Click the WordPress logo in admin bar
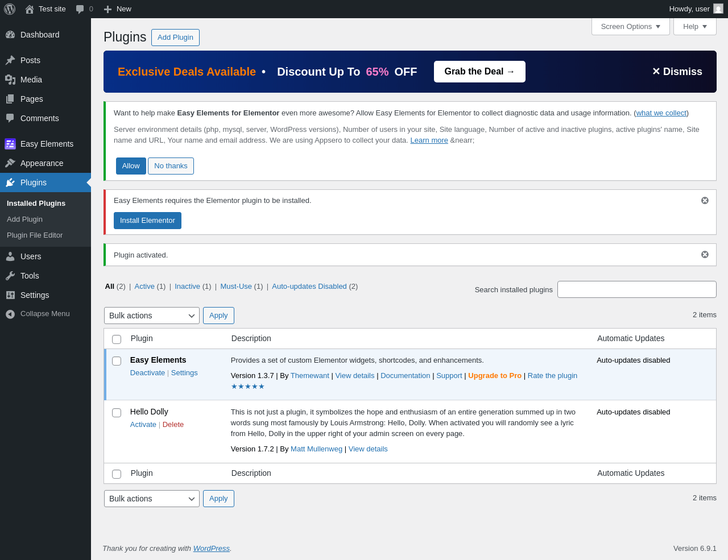The height and width of the screenshot is (560, 728). [10, 9]
